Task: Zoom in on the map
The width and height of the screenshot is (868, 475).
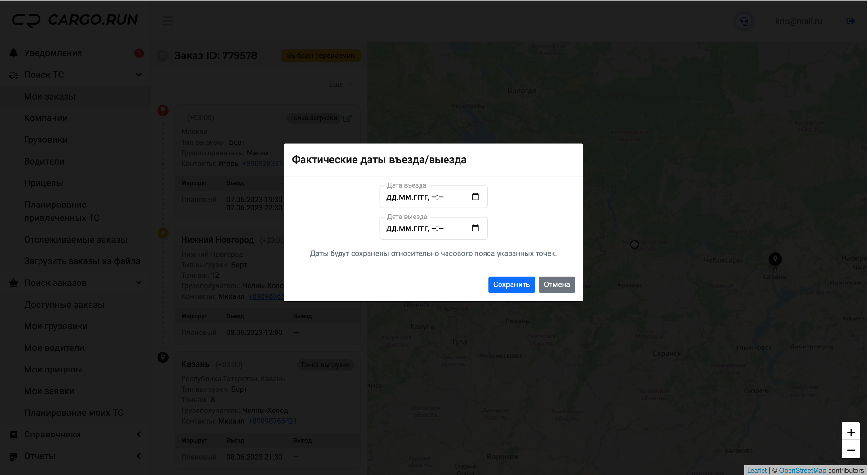Action: [x=851, y=432]
